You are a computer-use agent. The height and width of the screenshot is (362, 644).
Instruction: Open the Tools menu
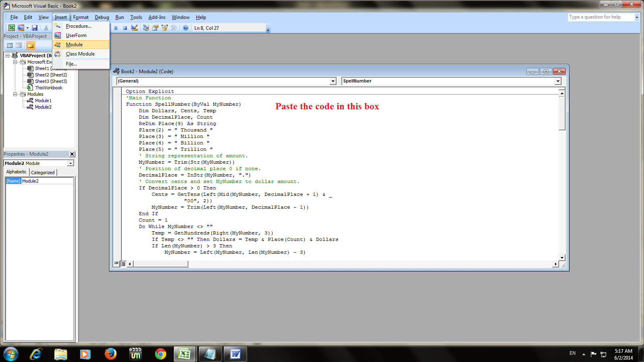click(136, 17)
